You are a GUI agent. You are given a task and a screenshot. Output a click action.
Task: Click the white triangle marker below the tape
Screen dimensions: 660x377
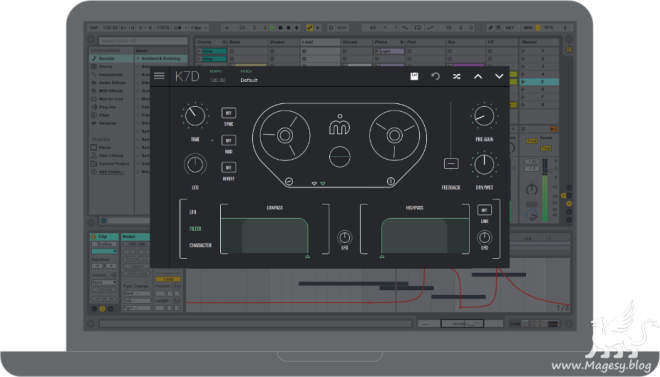pyautogui.click(x=314, y=184)
